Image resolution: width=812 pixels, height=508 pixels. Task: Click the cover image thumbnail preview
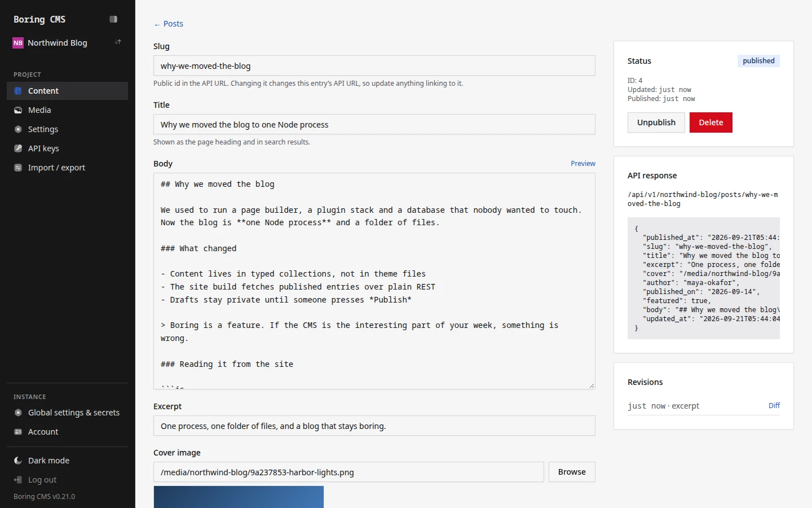pyautogui.click(x=239, y=497)
